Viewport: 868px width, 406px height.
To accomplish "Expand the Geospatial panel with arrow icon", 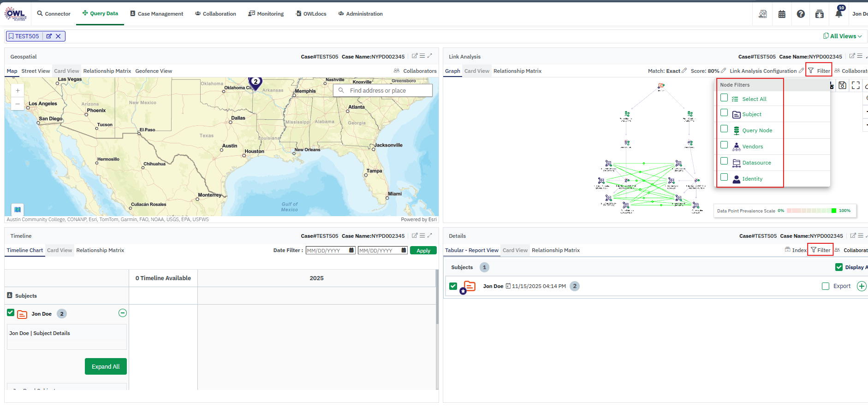I will [430, 56].
